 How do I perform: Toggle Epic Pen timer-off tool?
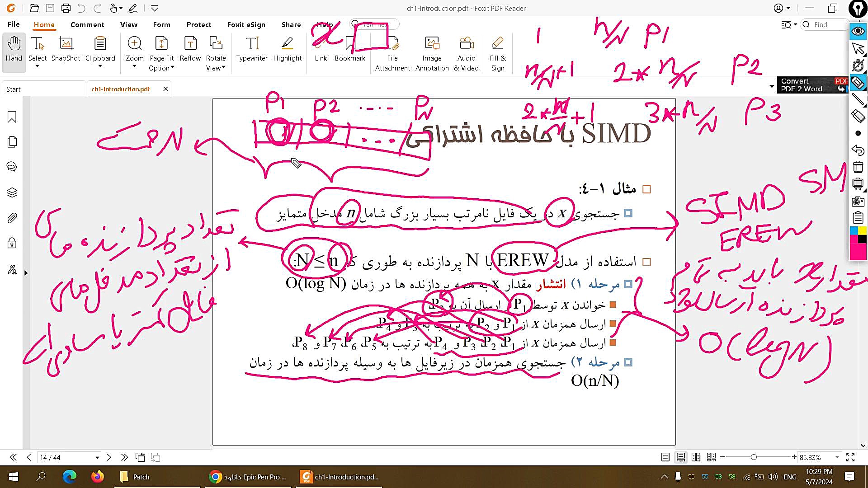coord(858,66)
